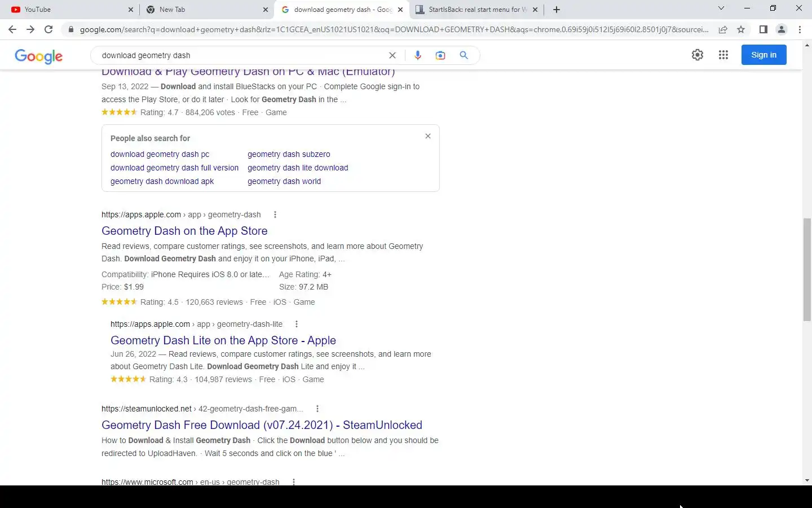Open Geometry Dash on the App Store
812x508 pixels.
pos(184,231)
